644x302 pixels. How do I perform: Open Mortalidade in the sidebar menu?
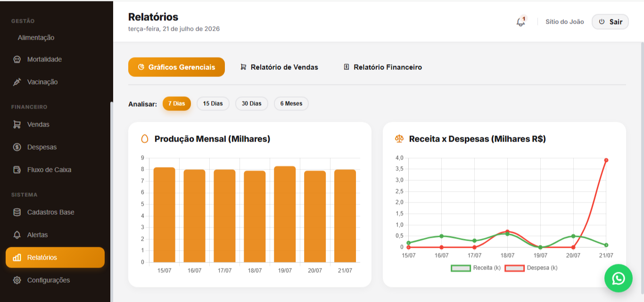click(55, 59)
